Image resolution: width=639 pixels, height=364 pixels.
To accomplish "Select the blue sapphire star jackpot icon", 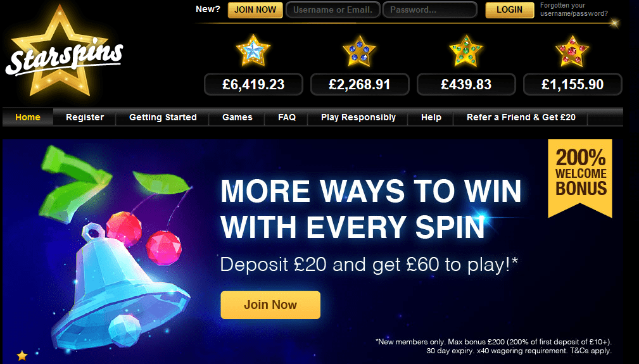I will tap(360, 51).
